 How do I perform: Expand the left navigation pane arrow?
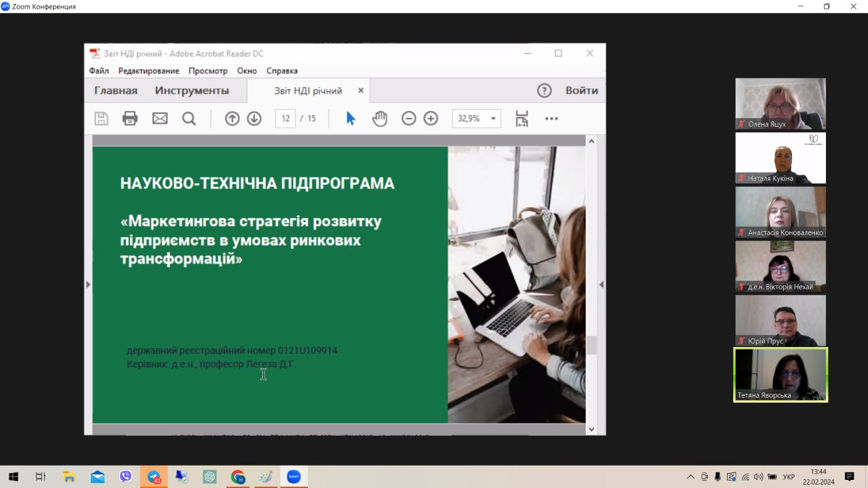[88, 285]
